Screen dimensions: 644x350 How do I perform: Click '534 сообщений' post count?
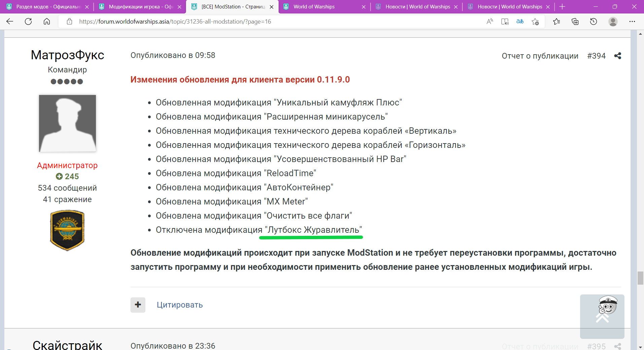click(x=67, y=188)
